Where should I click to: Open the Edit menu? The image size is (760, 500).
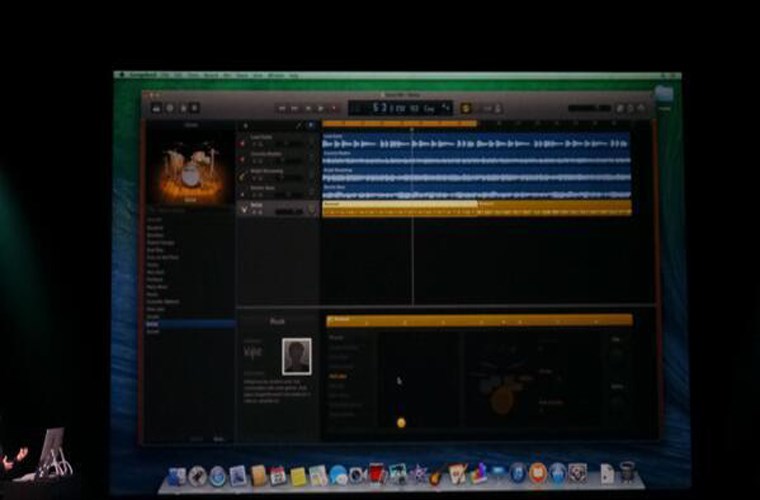pyautogui.click(x=178, y=76)
